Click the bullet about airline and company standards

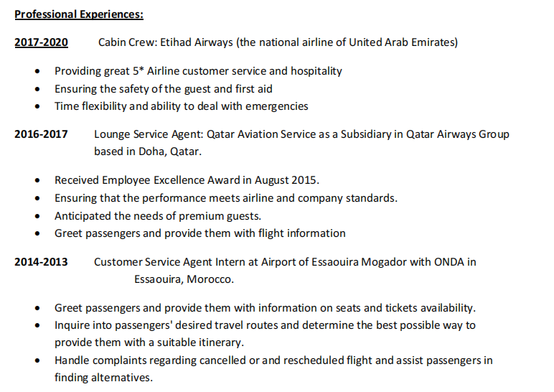coord(225,197)
